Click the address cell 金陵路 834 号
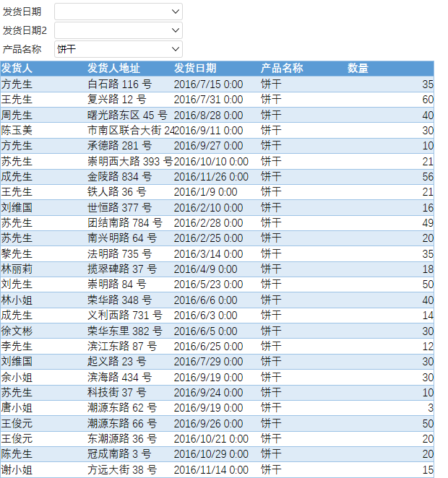 click(119, 176)
